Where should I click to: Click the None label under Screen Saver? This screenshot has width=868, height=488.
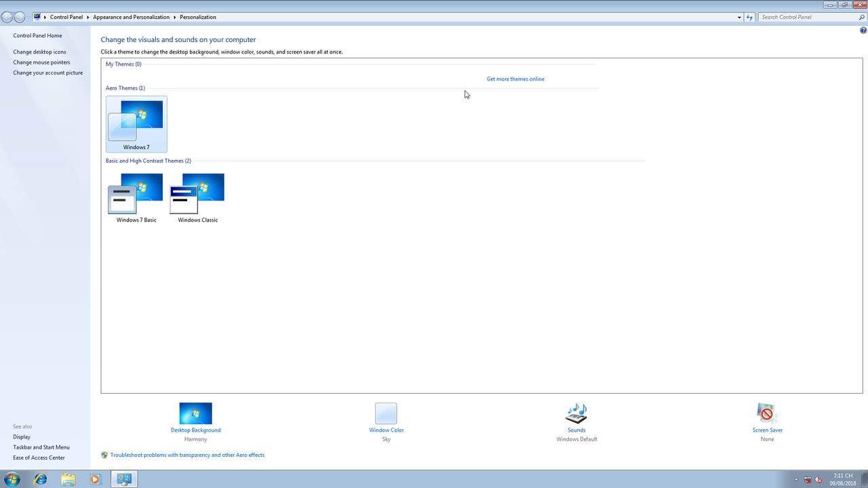pyautogui.click(x=768, y=439)
